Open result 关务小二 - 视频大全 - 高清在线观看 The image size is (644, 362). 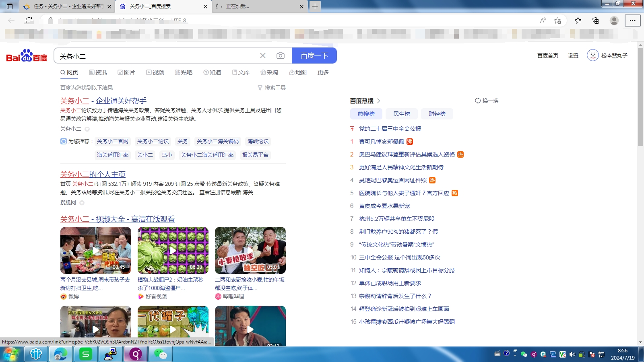tap(118, 219)
